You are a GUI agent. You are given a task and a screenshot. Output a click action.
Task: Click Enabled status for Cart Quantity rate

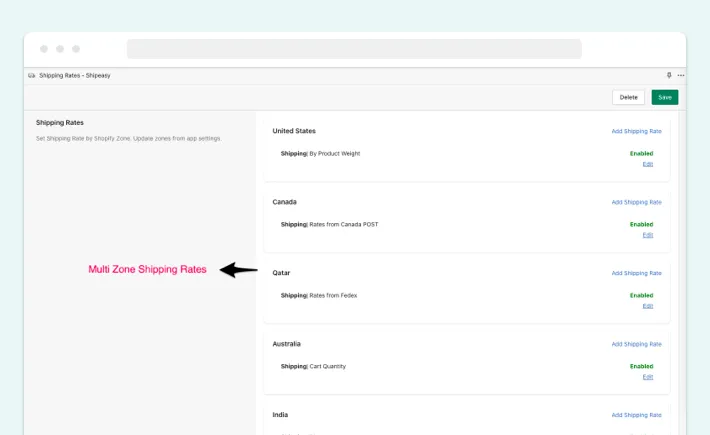pos(641,366)
